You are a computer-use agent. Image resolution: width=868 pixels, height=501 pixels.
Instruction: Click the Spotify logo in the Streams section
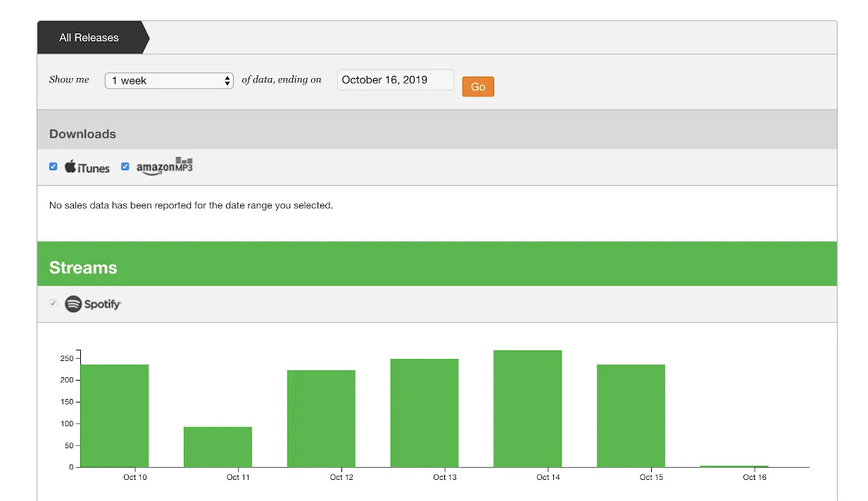tap(92, 303)
